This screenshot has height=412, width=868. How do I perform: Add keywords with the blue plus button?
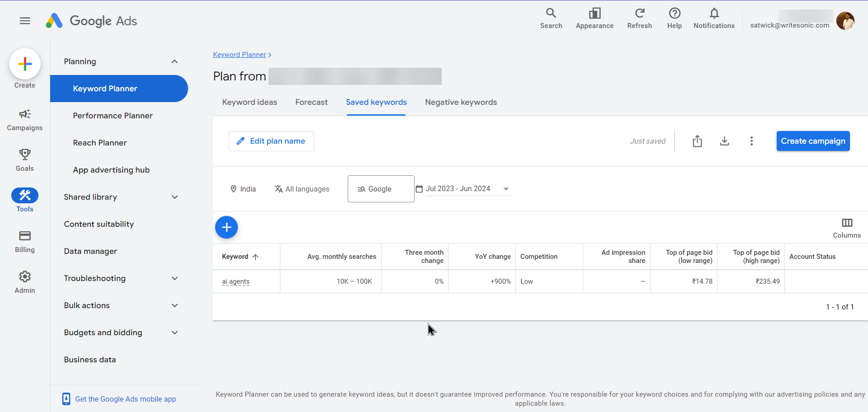[226, 227]
